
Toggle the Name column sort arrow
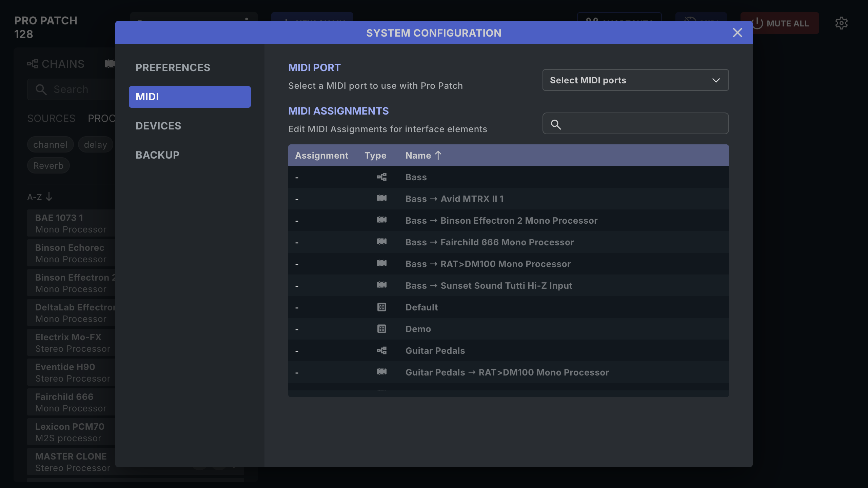438,155
